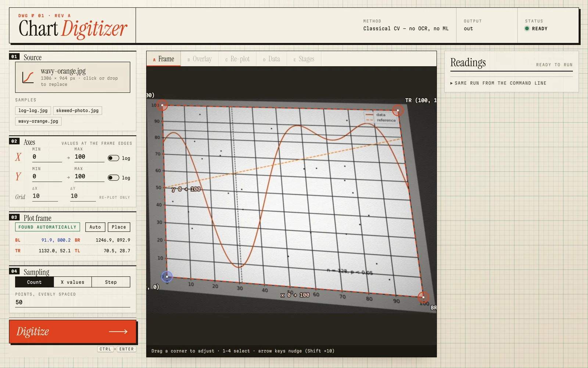Screen dimensions: 588x368
Task: Toggle the Y axis log switch
Action: tap(113, 178)
